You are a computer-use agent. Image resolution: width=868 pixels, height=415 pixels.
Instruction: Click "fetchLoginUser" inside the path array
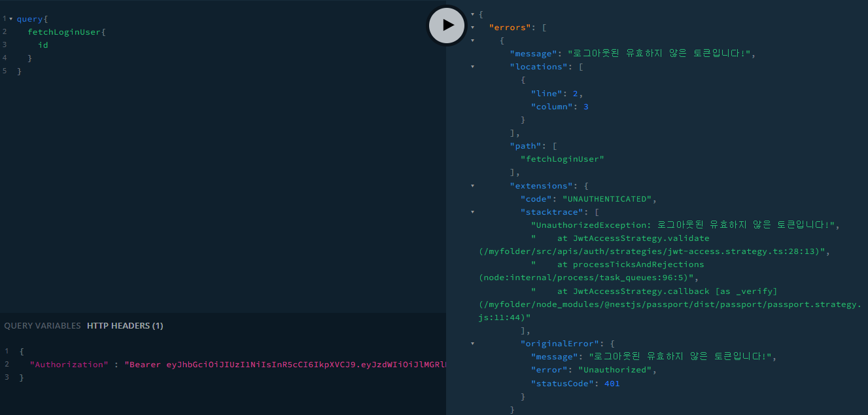click(563, 159)
